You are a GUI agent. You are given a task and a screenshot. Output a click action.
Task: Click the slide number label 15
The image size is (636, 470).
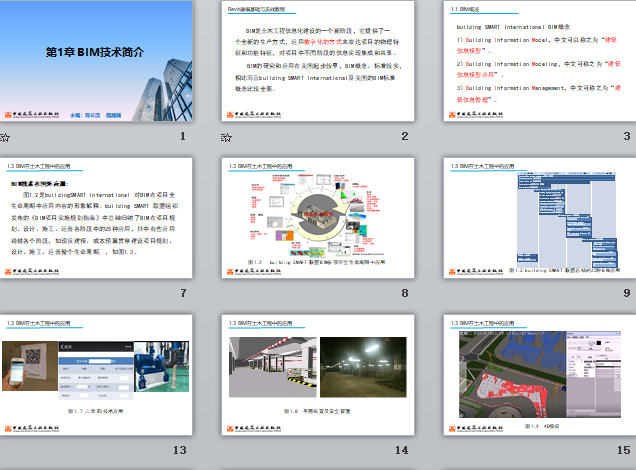[623, 450]
